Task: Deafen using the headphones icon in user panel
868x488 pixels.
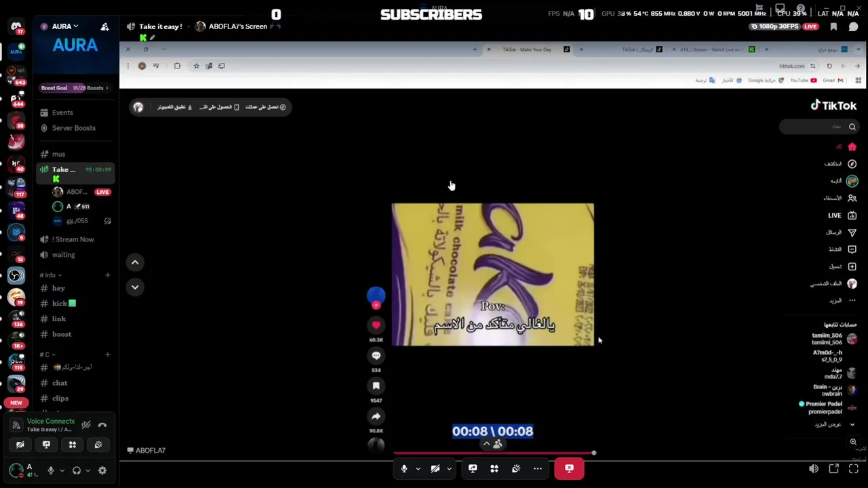Action: 77,470
